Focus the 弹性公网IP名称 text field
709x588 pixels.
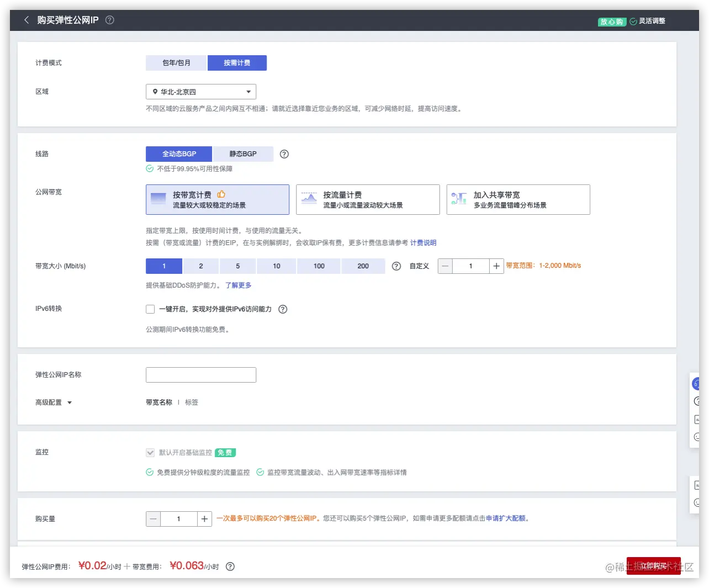point(201,375)
